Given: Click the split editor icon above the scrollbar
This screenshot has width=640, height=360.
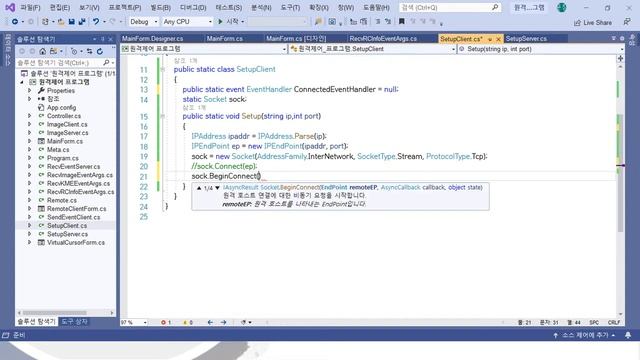Looking at the screenshot, I should pyautogui.click(x=620, y=58).
